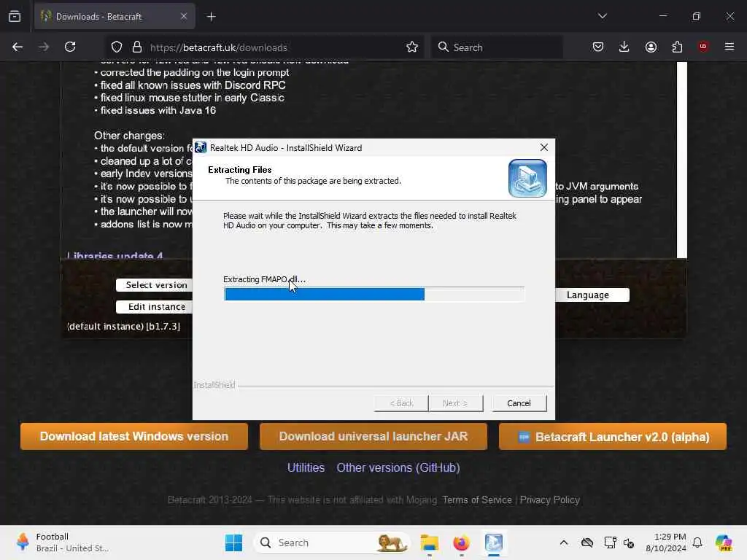Image resolution: width=747 pixels, height=560 pixels.
Task: Click the Firefox forward arrow
Action: click(44, 47)
